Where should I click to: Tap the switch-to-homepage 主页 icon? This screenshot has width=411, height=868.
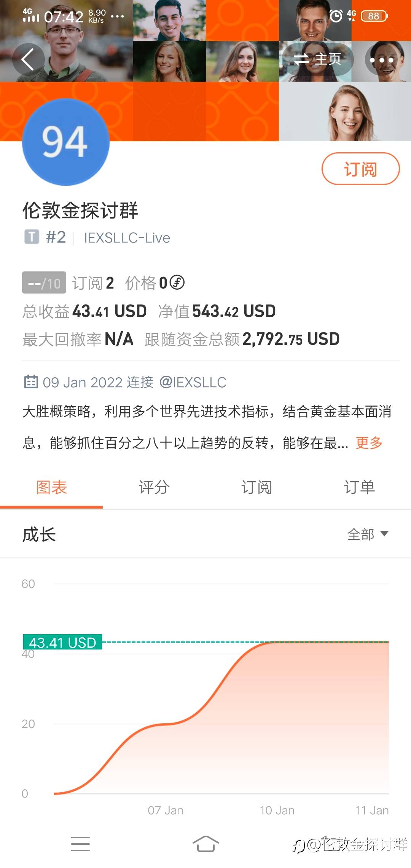point(317,59)
